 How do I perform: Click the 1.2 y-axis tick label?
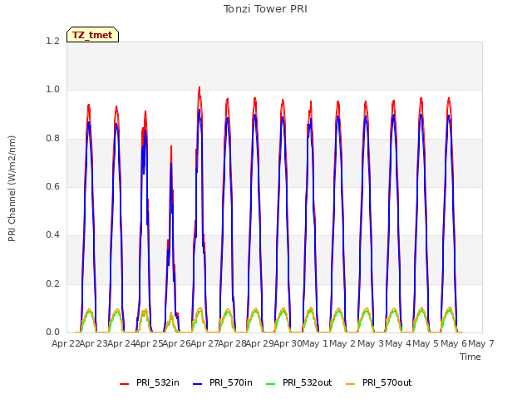tap(52, 41)
